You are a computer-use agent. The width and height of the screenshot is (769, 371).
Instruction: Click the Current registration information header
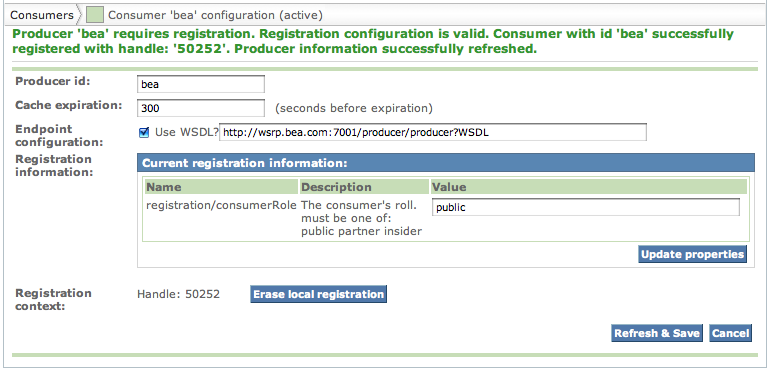(446, 163)
